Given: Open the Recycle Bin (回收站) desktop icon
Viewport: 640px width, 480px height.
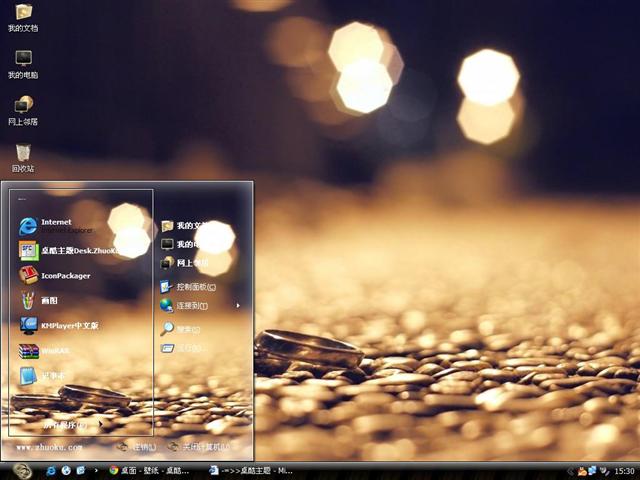Looking at the screenshot, I should (22, 157).
